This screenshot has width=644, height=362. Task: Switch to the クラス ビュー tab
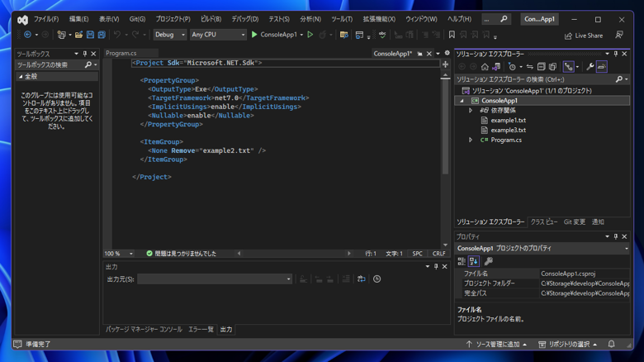coord(544,221)
